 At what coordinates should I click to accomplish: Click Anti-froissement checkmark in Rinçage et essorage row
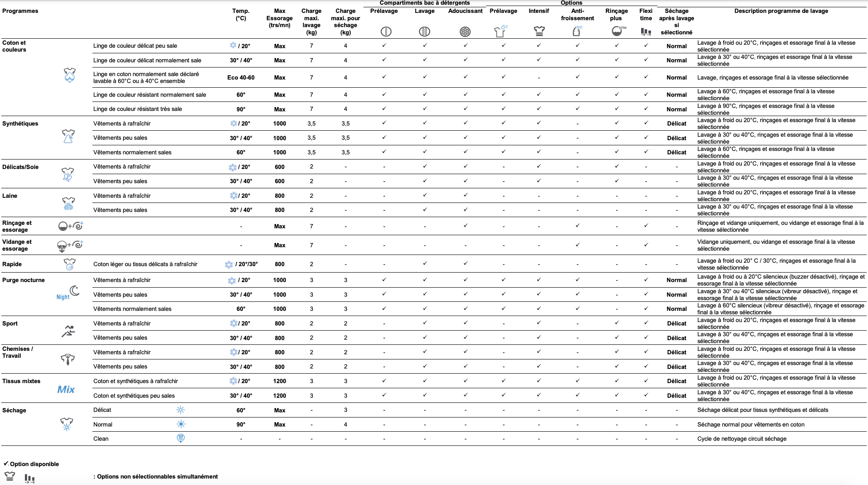(x=578, y=225)
